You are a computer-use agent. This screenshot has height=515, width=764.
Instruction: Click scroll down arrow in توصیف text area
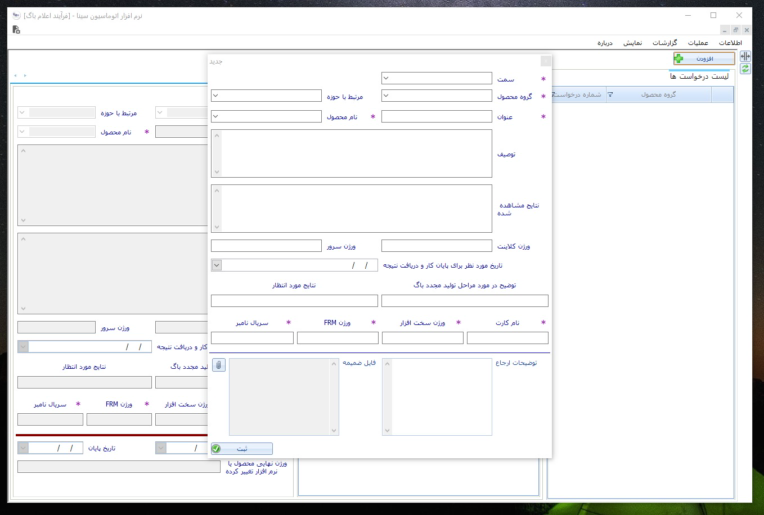(x=217, y=172)
